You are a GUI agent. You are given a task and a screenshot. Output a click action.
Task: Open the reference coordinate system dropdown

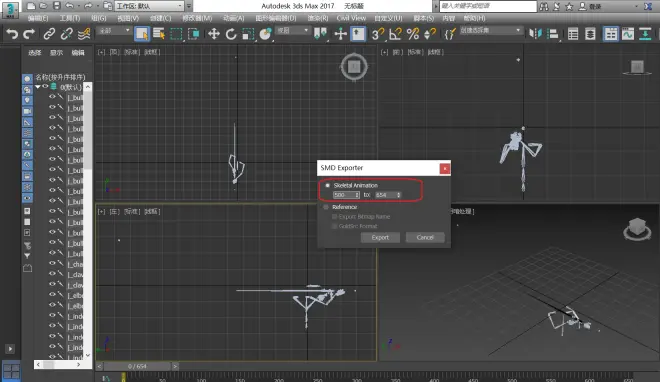click(x=293, y=31)
